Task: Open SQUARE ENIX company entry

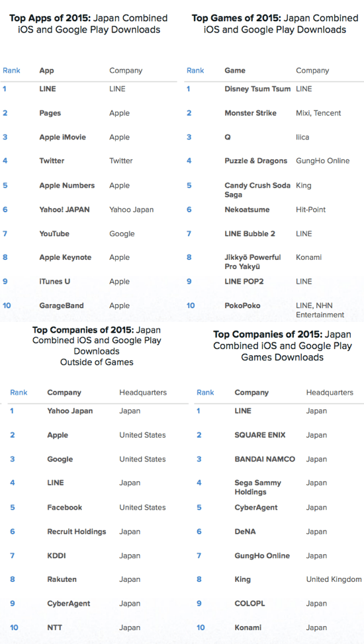Action: [259, 435]
